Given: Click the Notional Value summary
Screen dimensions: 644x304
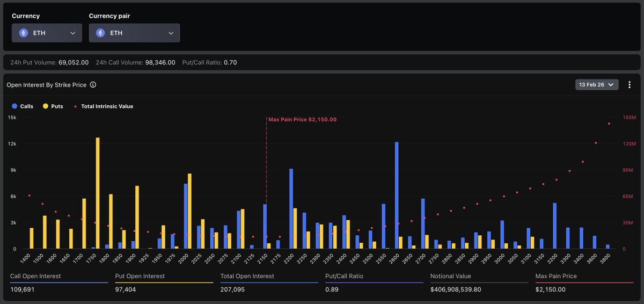Looking at the screenshot, I should (x=451, y=276).
